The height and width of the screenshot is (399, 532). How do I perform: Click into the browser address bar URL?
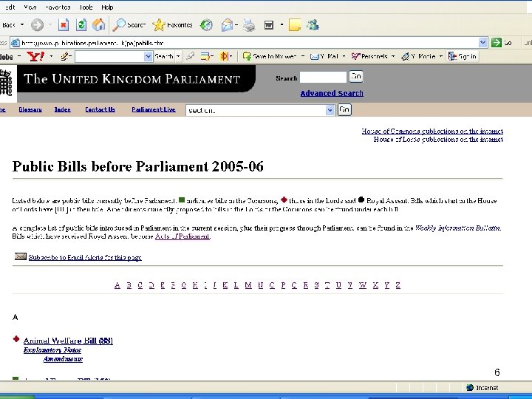tap(249, 43)
